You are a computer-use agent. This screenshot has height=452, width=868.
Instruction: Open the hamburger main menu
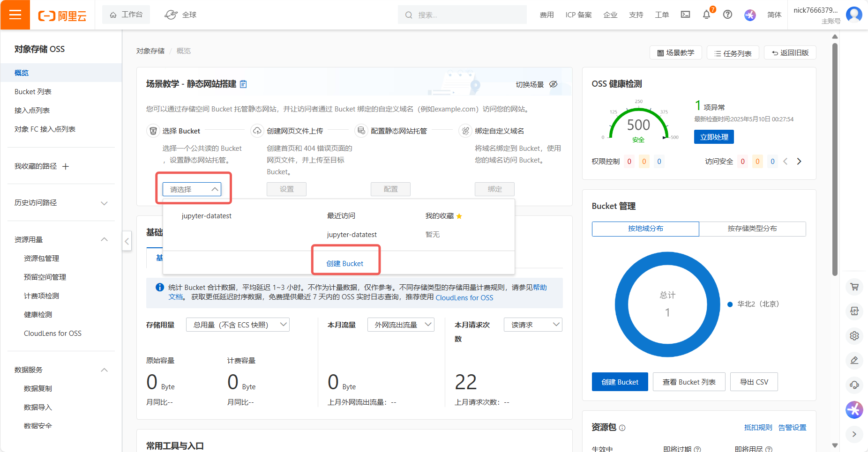(15, 15)
